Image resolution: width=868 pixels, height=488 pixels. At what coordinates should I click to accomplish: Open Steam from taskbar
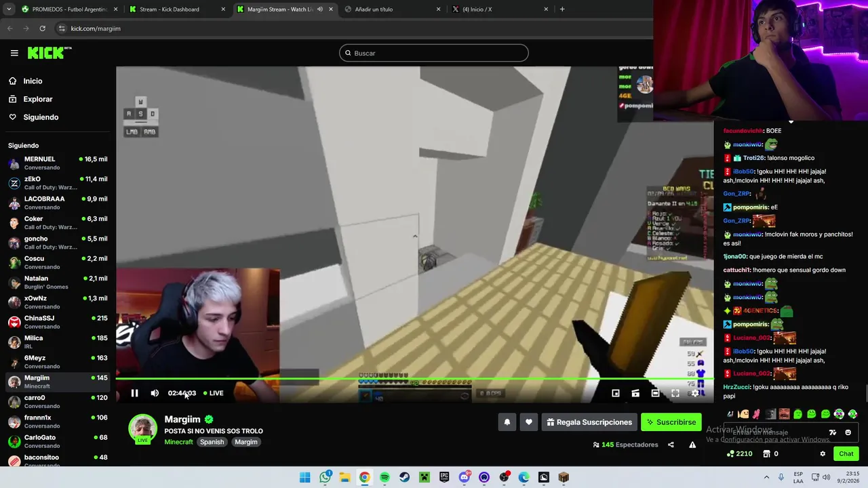[405, 477]
